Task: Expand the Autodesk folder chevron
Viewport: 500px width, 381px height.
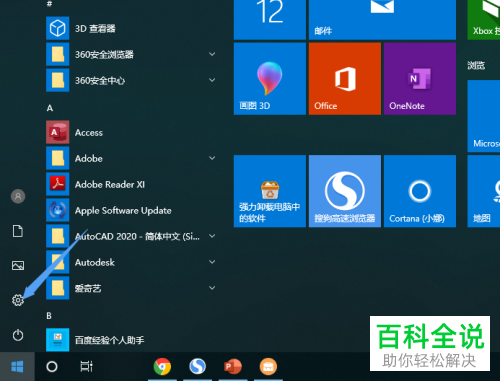Action: click(212, 262)
